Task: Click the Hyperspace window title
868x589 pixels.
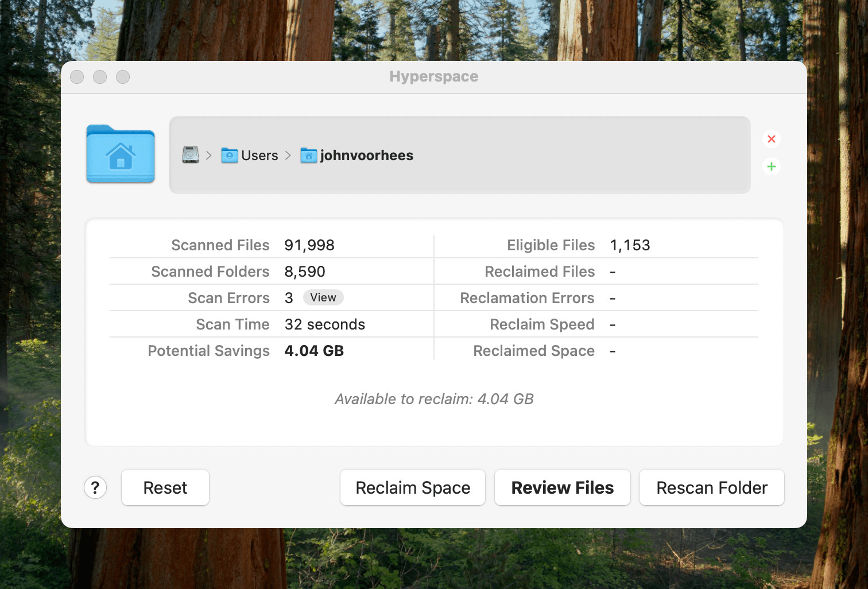Action: tap(434, 76)
